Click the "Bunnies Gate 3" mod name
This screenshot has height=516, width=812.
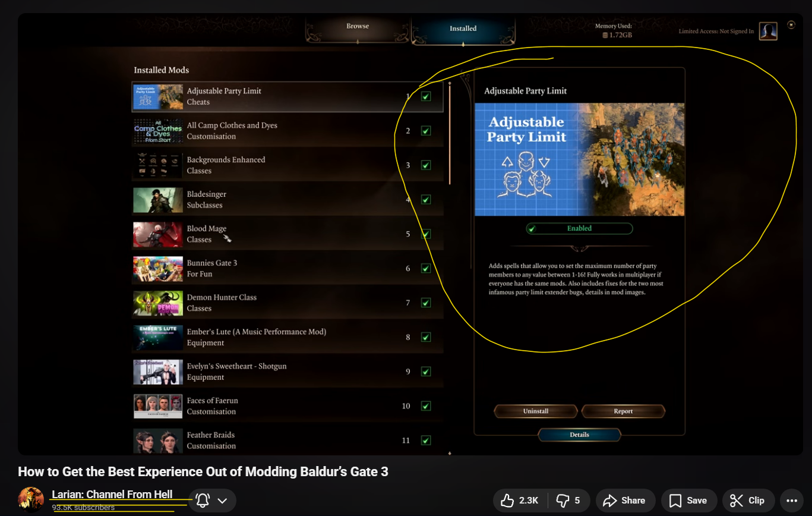[212, 263]
